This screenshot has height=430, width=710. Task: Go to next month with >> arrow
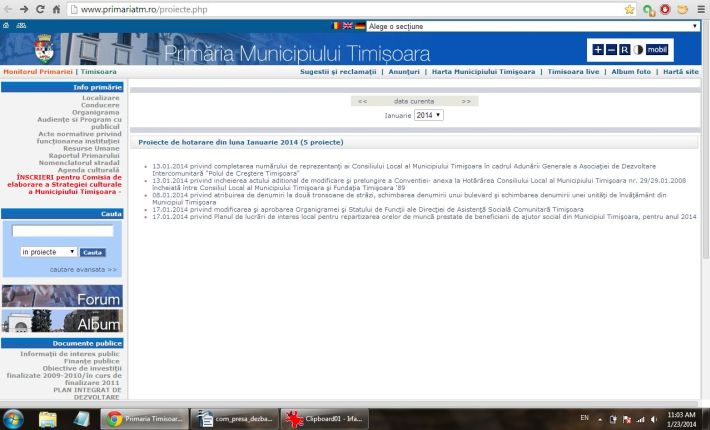point(466,101)
